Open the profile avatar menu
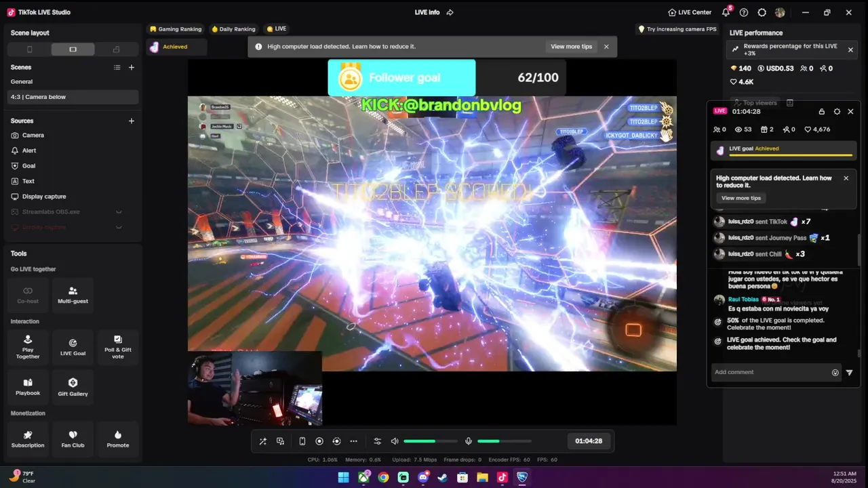The image size is (868, 488). tap(780, 12)
